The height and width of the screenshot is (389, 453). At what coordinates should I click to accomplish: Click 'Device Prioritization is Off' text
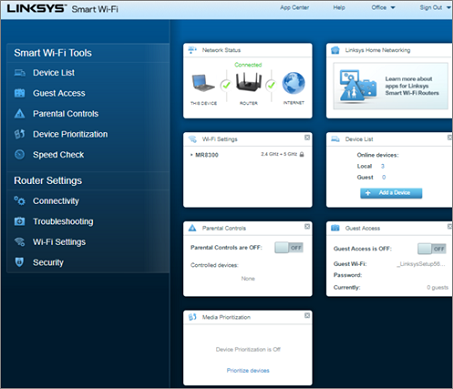(x=248, y=349)
